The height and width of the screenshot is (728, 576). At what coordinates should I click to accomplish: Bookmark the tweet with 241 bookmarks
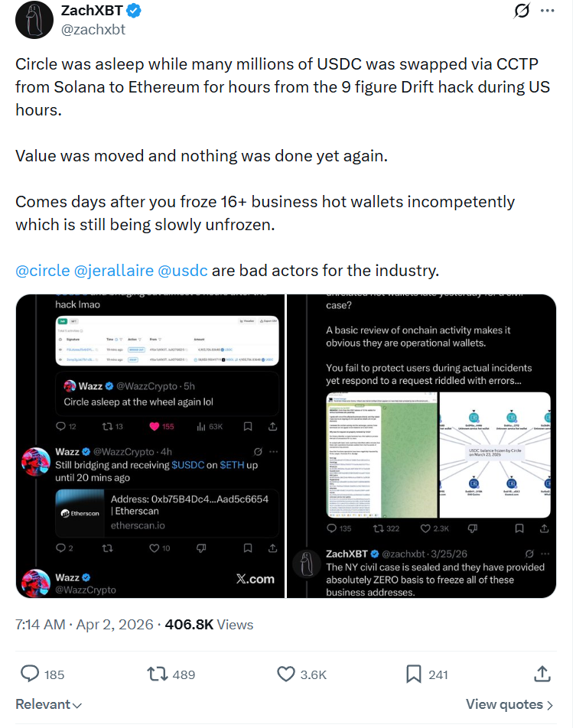click(414, 674)
